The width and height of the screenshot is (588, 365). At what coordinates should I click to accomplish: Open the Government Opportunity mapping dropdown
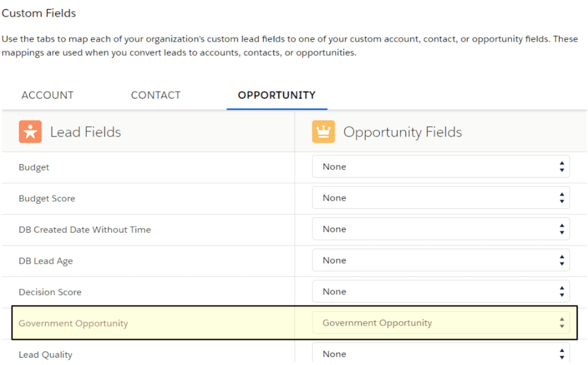coord(441,323)
